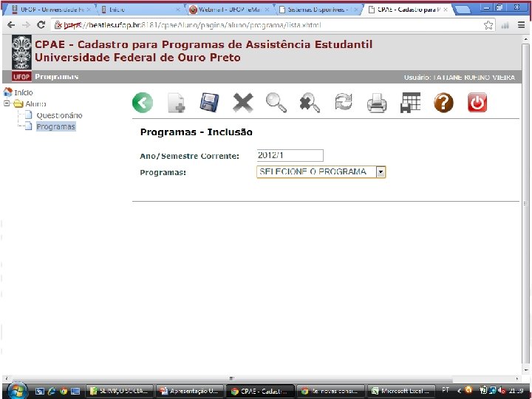Collapse the Aluno folder node
Viewport: 532px width, 399px height.
(x=7, y=103)
